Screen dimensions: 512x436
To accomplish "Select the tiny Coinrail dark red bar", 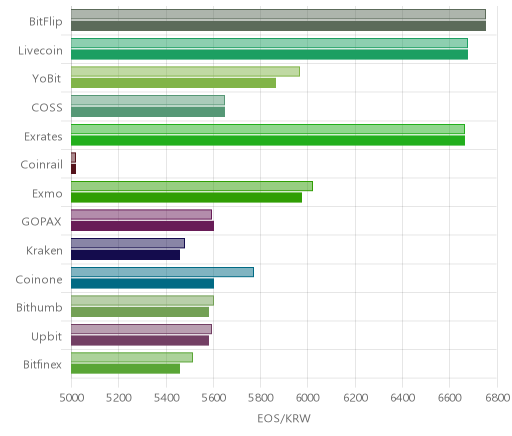I will (x=74, y=169).
